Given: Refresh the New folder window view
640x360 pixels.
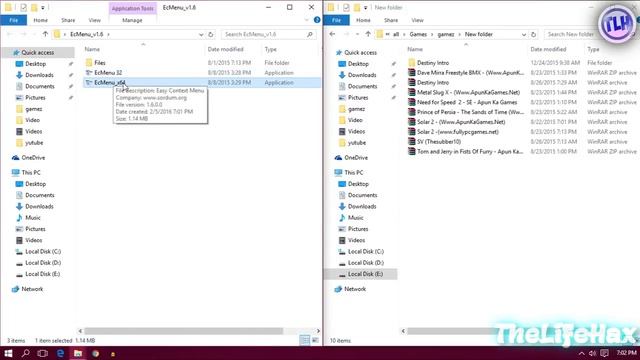Looking at the screenshot, I should point(533,35).
